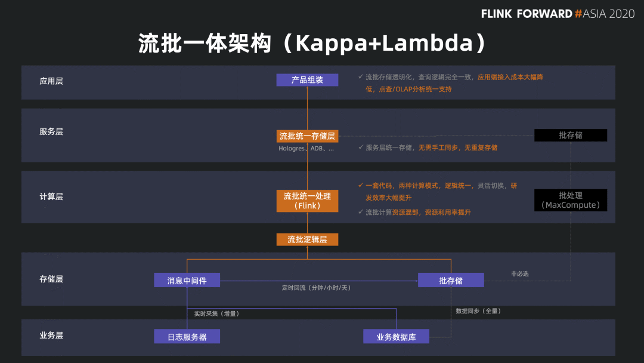
Task: Select the 日志服务器 box
Action: 187,337
